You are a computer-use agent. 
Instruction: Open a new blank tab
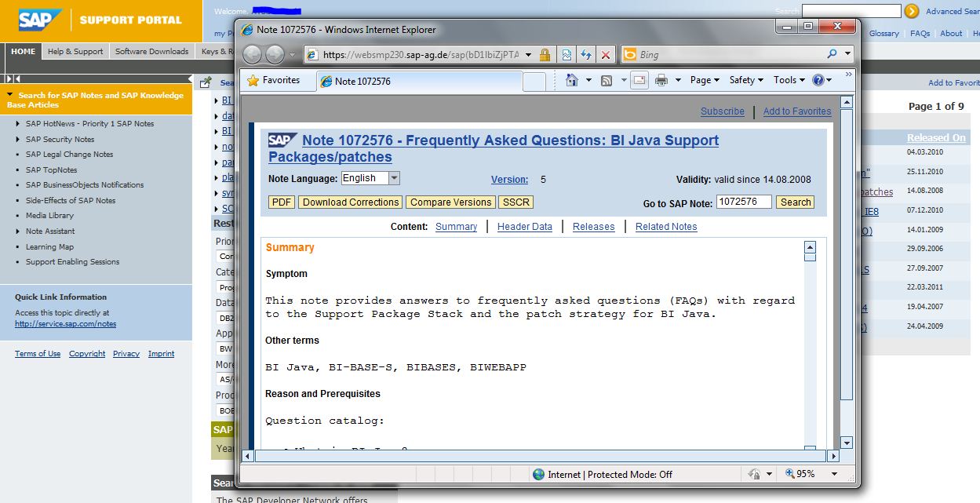pyautogui.click(x=534, y=82)
